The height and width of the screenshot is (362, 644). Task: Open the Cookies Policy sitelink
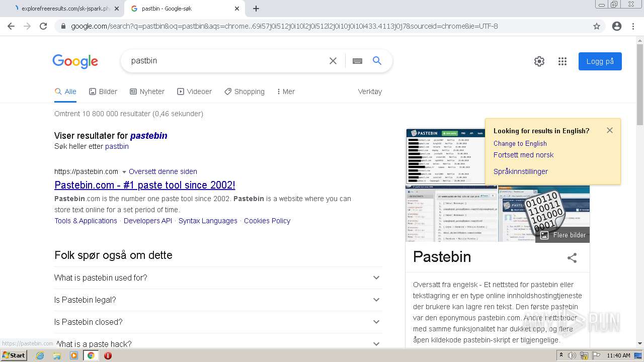pos(267,221)
